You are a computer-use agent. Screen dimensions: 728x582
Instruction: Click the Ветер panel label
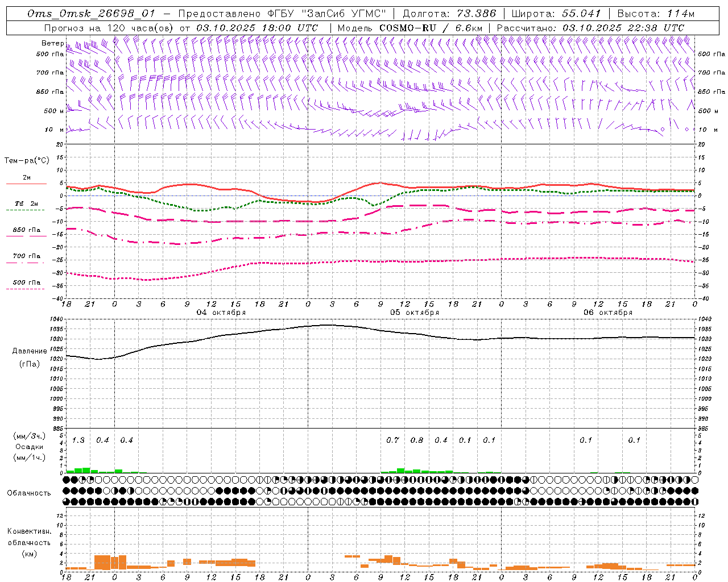coord(53,43)
